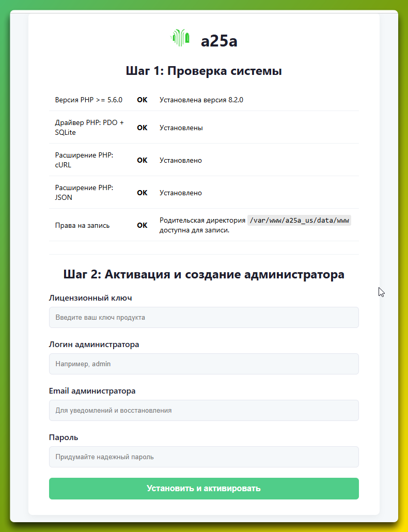Click the 'Лицензионный ключ' field label

90,298
